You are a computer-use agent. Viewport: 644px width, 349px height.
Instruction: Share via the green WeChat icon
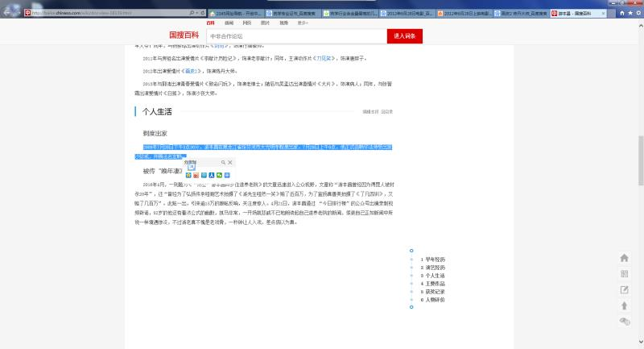tap(219, 176)
